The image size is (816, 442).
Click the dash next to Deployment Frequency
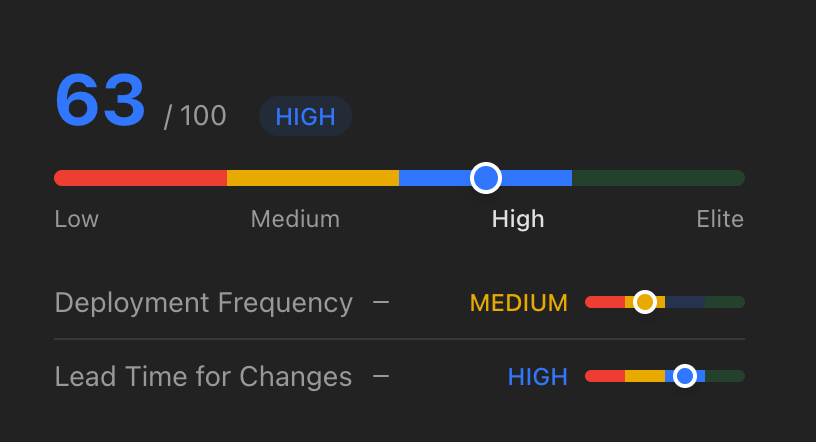pos(381,302)
